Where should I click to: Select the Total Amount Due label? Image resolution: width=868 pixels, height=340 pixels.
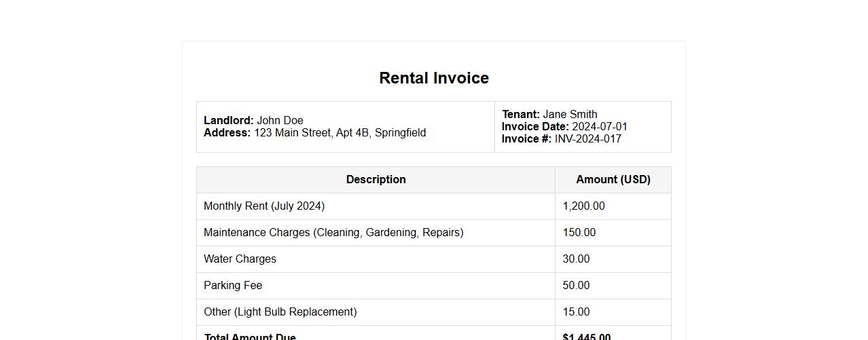(250, 337)
